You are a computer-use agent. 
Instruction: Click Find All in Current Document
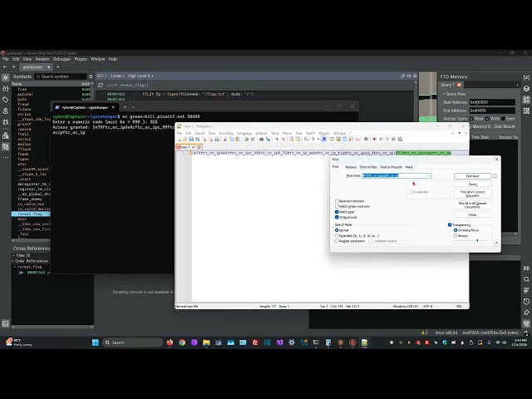pos(473,194)
